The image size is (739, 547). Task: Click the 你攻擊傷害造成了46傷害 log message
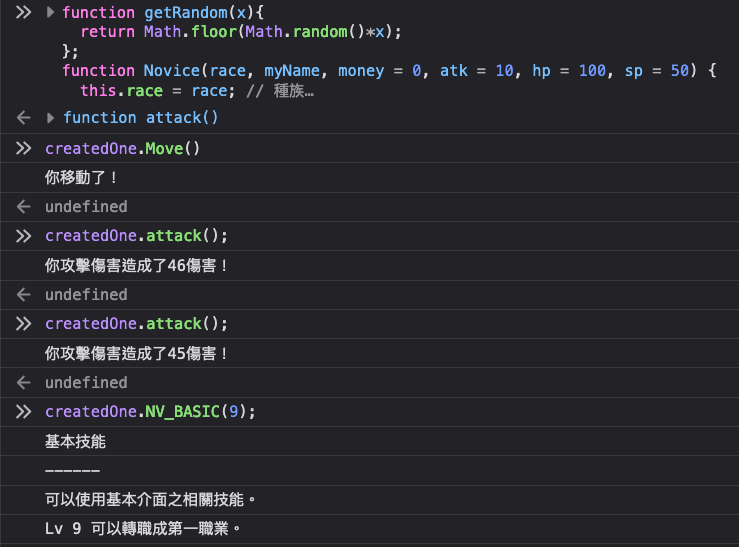137,266
